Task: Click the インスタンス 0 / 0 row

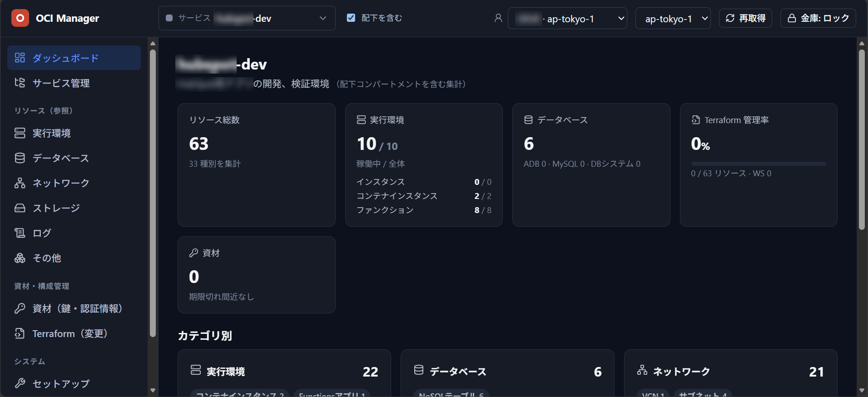Action: click(424, 182)
